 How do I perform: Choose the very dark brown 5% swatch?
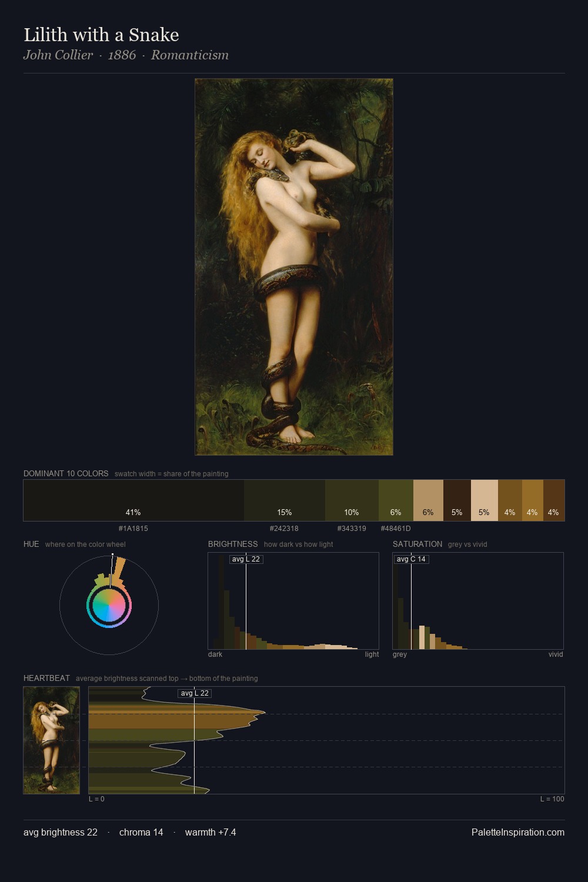point(457,500)
